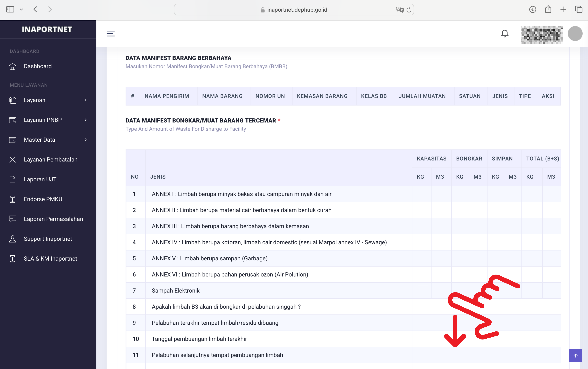Click the address bar inaportnet.dephub.go.id
588x369 pixels.
[x=297, y=10]
